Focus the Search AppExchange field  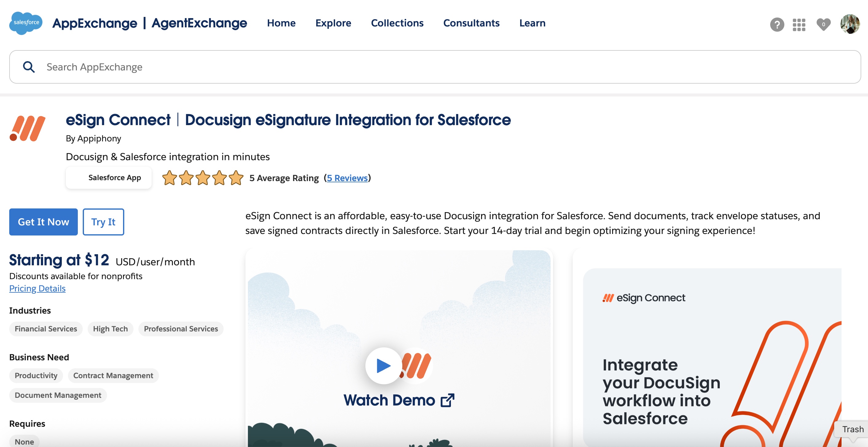coord(435,67)
